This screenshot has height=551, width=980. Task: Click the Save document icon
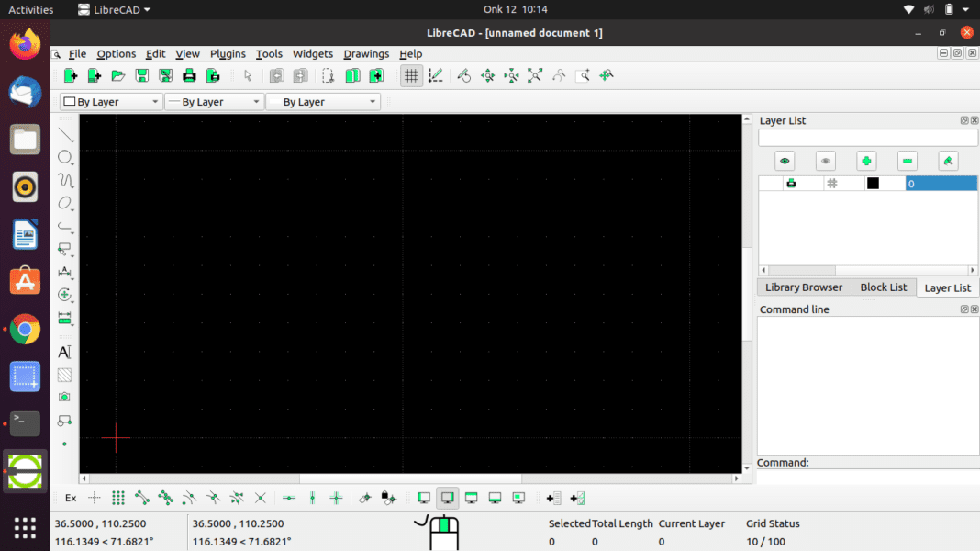[x=141, y=75]
